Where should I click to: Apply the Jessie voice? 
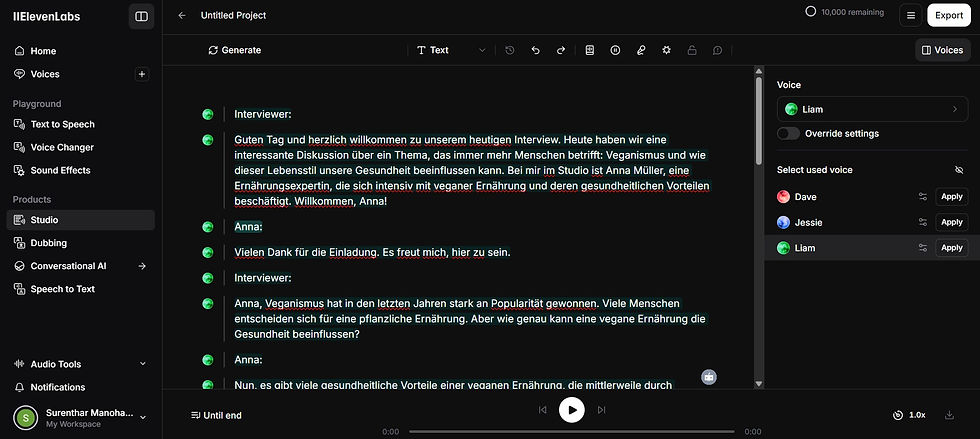pos(951,222)
